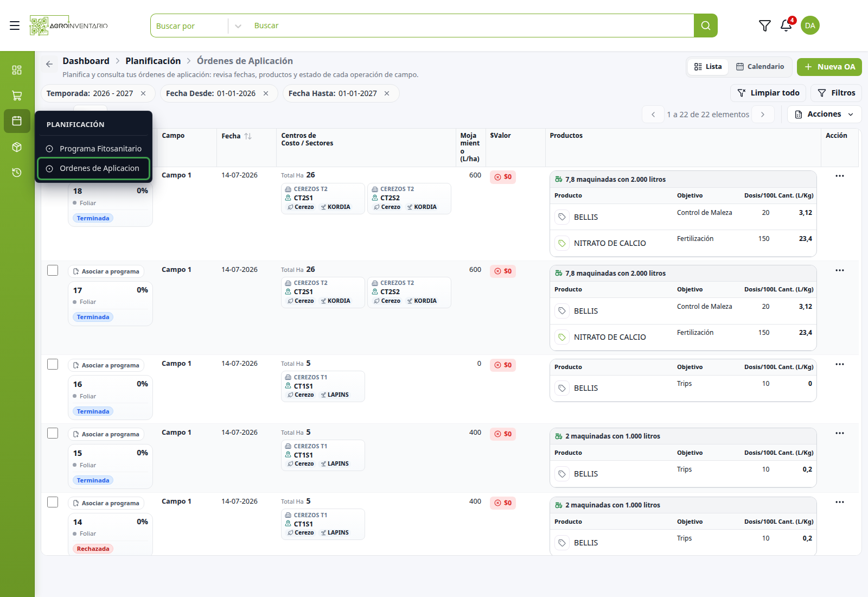Go to the next page of elements
This screenshot has width=868, height=597.
(x=763, y=115)
